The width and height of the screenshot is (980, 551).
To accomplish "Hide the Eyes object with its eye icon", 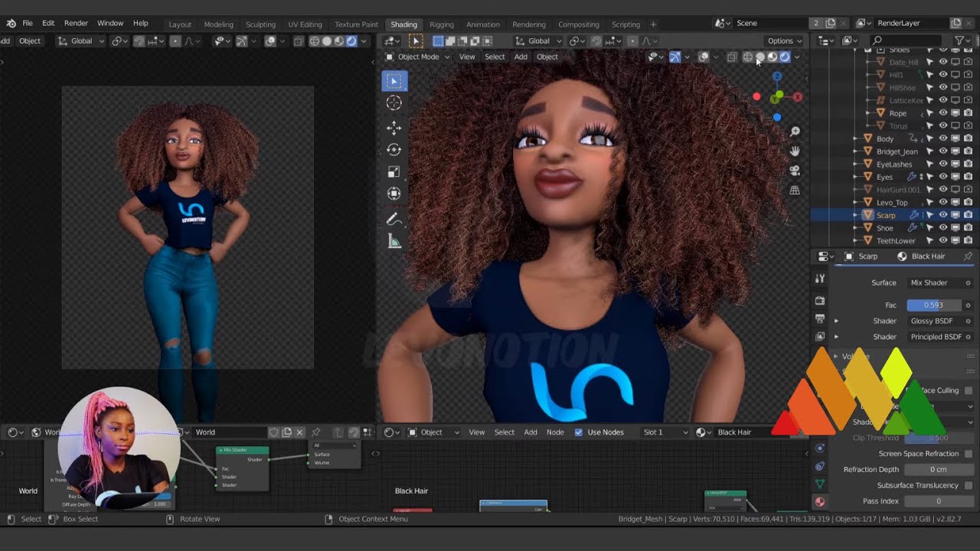I will 943,177.
